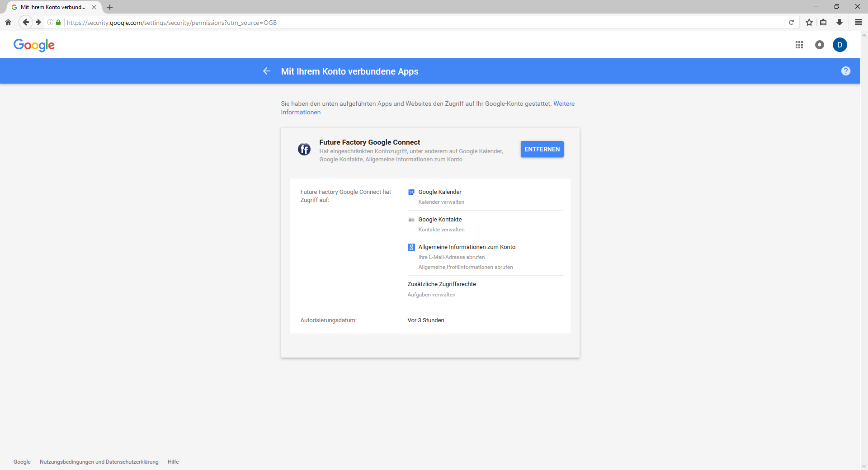
Task: Click the site security lock icon
Action: (58, 22)
